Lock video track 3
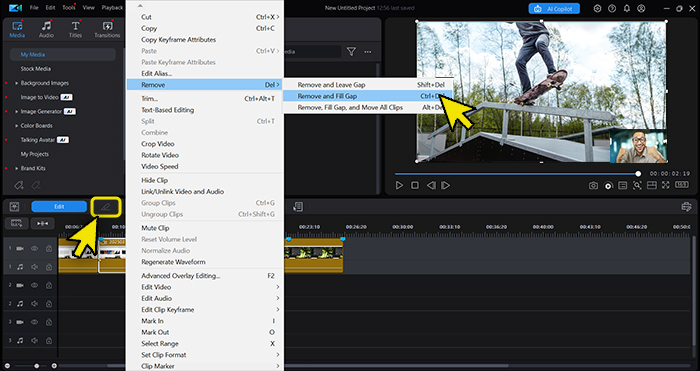700x371 pixels. (x=49, y=322)
